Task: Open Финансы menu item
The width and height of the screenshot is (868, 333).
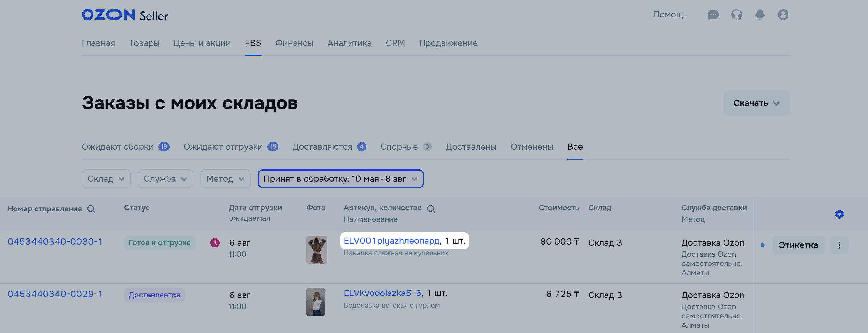Action: tap(294, 43)
